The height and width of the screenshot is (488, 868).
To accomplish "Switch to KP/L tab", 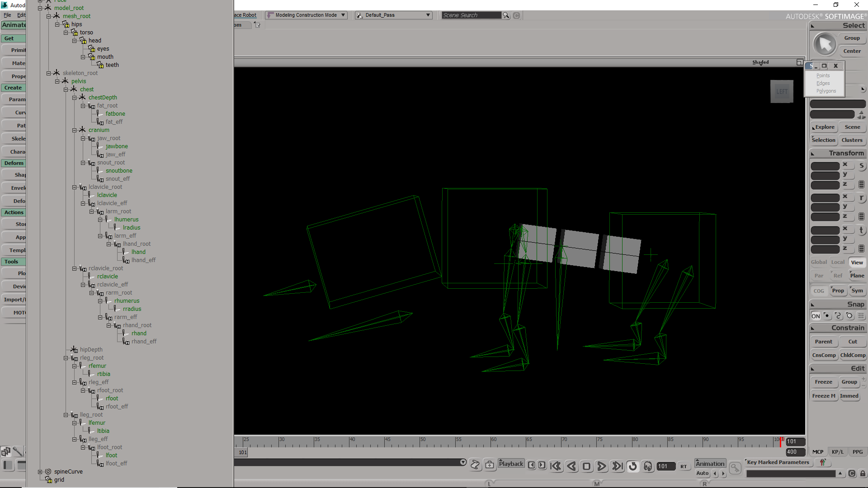I will (x=837, y=452).
